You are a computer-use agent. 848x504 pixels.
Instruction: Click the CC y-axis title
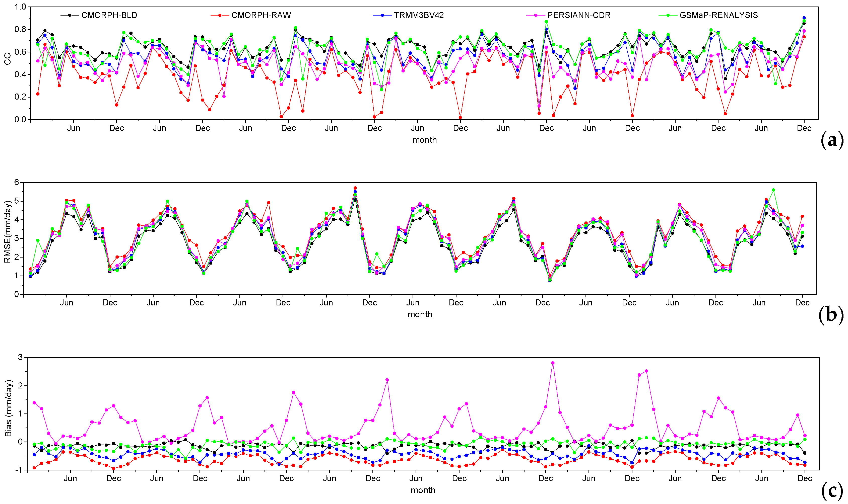tap(8, 59)
